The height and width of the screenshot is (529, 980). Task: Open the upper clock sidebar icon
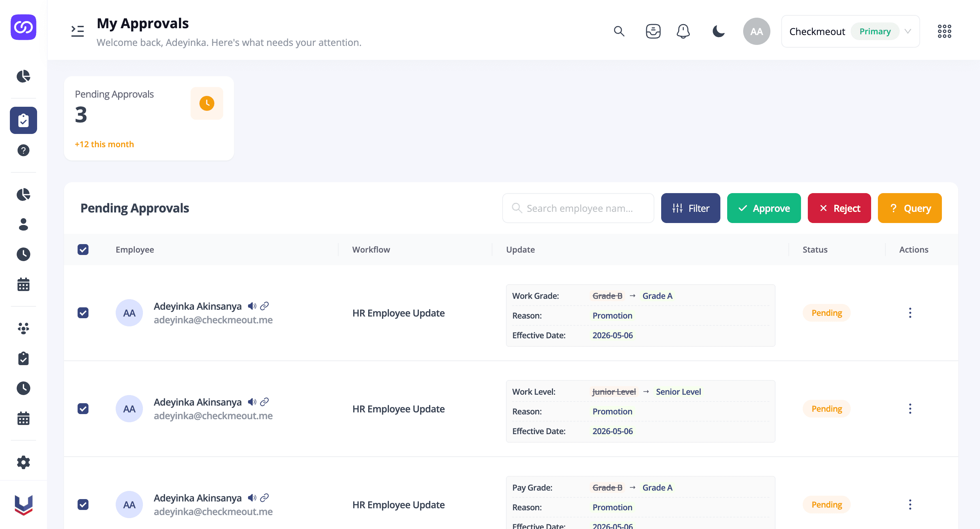pos(23,254)
